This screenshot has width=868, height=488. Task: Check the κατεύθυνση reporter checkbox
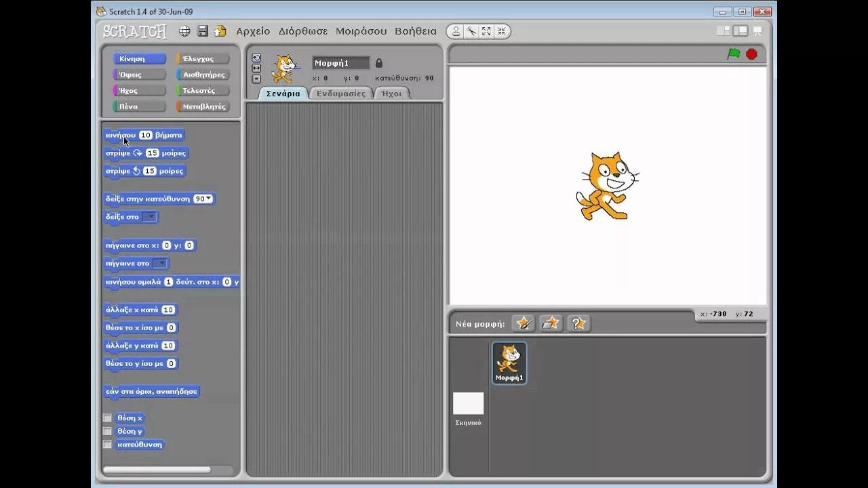[107, 445]
